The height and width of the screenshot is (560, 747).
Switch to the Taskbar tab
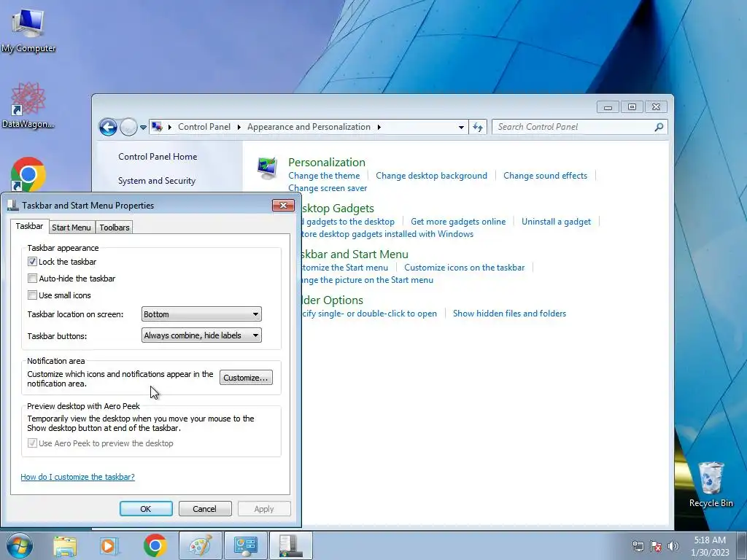(x=29, y=226)
